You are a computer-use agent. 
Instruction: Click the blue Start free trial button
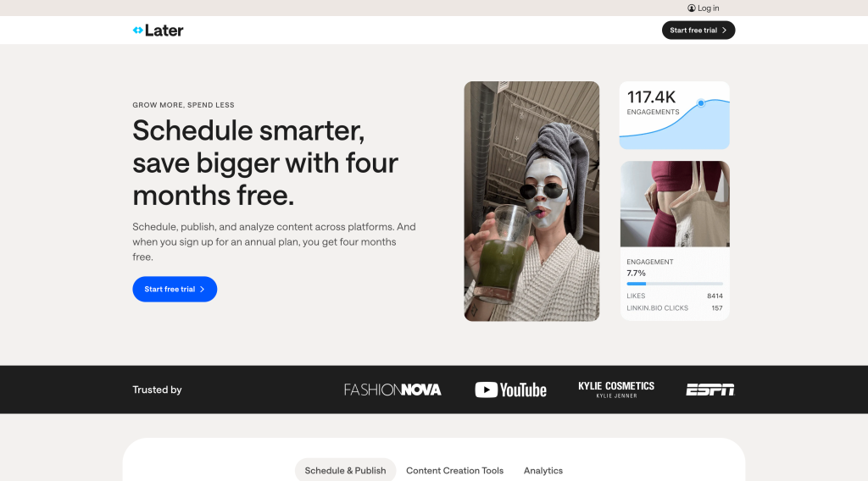175,289
